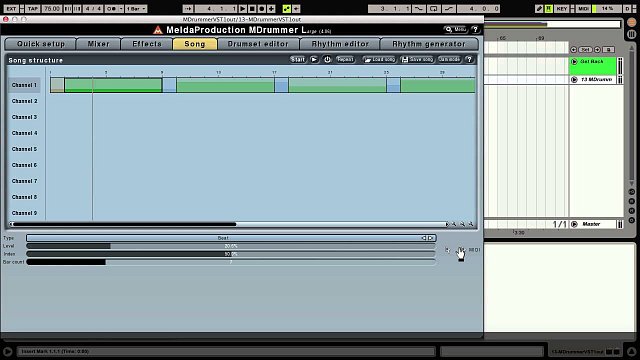Open the Rhythm editor tab

[x=340, y=44]
